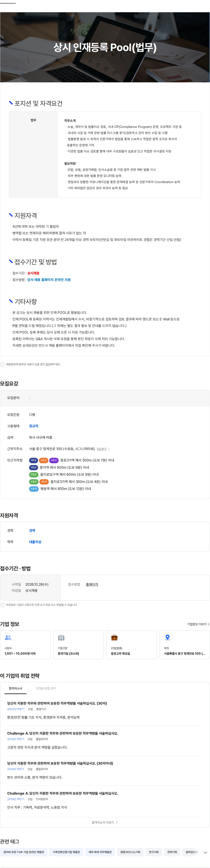The image size is (210, 868).
Task: Click the Line 1 badge for 종각역
Action: tap(33, 467)
